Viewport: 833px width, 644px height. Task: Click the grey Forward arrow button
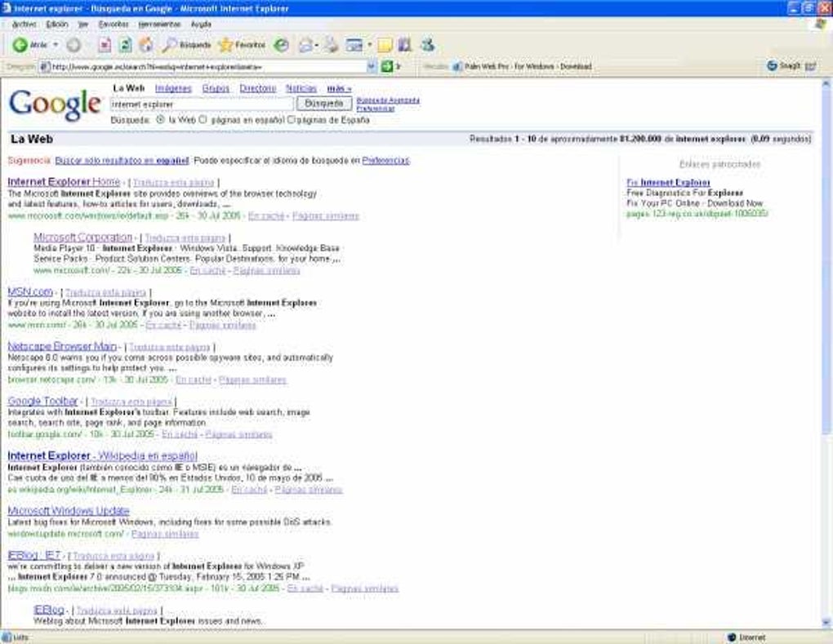73,45
